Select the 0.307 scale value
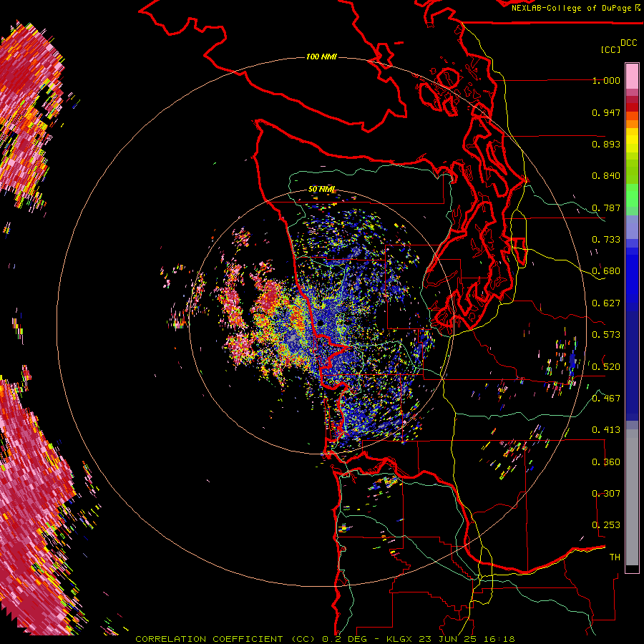644x644 pixels. click(606, 493)
